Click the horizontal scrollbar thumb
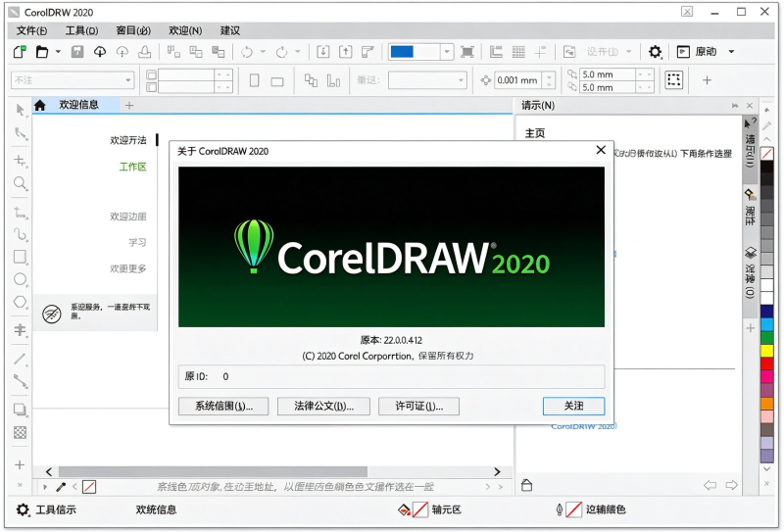Screen dimensions: 784x532 click(213, 471)
